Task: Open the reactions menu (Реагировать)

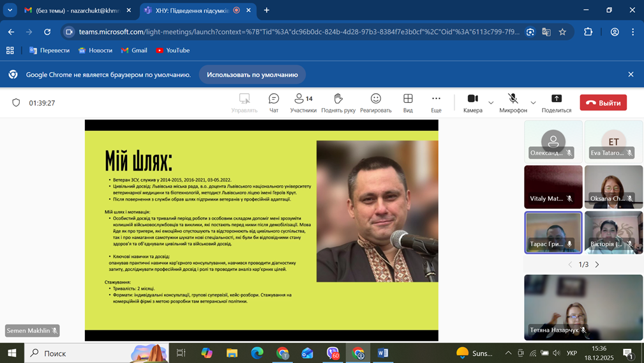Action: pos(375,102)
